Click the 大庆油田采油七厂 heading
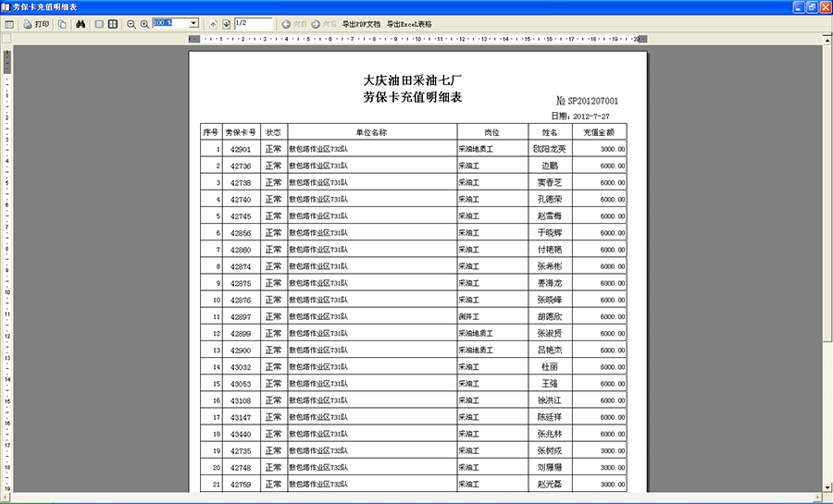This screenshot has height=504, width=833. (413, 80)
